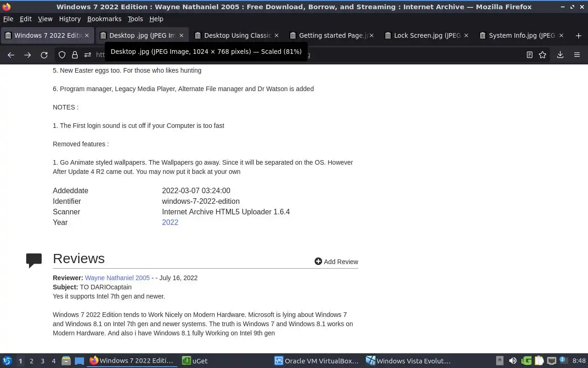588x368 pixels.
Task: Open a new tab with plus button
Action: coord(578,35)
